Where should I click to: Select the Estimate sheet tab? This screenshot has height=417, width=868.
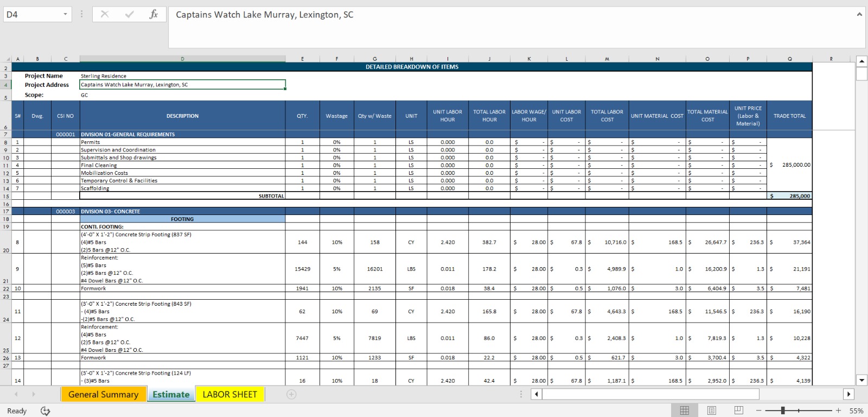point(171,395)
